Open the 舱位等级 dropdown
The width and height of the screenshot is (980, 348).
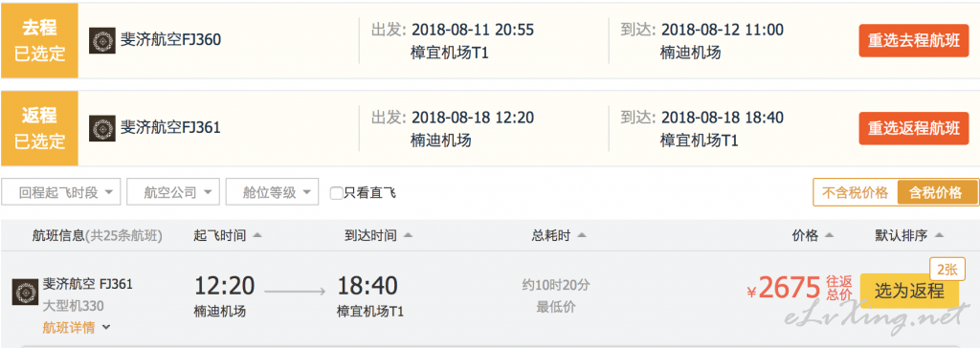pos(272,192)
